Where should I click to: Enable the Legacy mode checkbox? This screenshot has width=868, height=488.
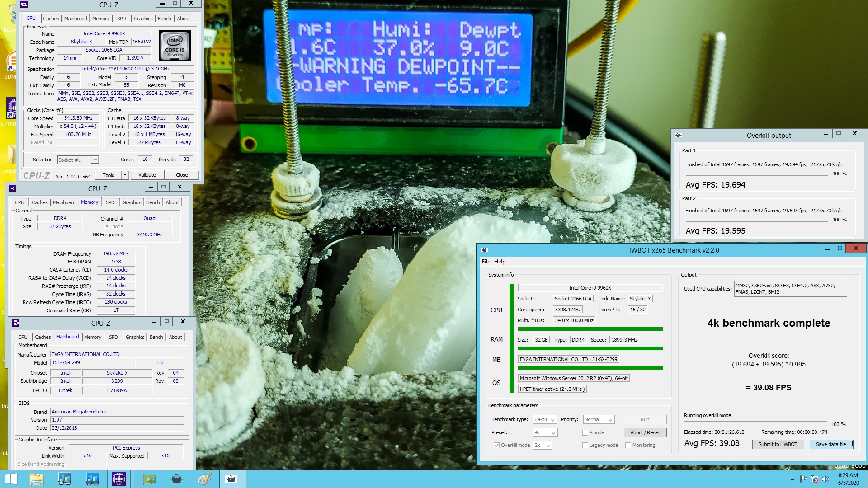(x=585, y=445)
